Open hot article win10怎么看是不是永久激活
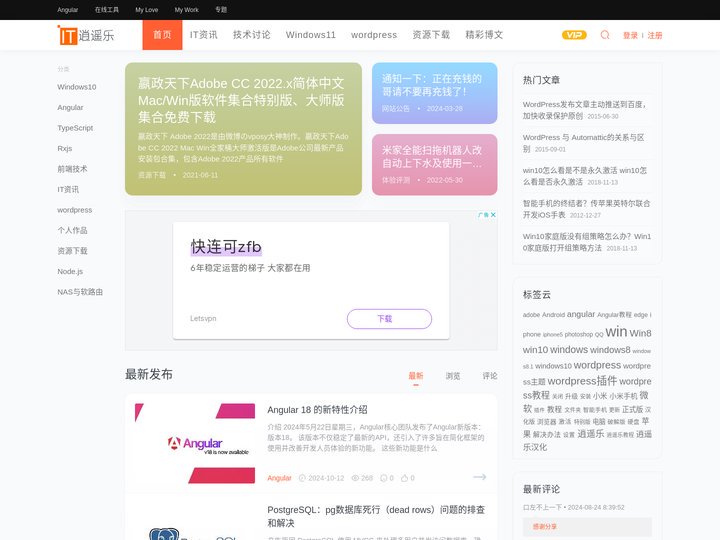This screenshot has height=540, width=720. (x=585, y=176)
